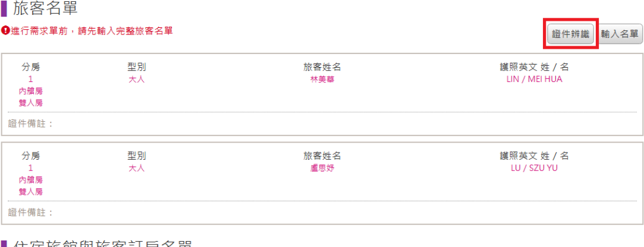Click 大人 type for passenger 林美華

point(137,80)
